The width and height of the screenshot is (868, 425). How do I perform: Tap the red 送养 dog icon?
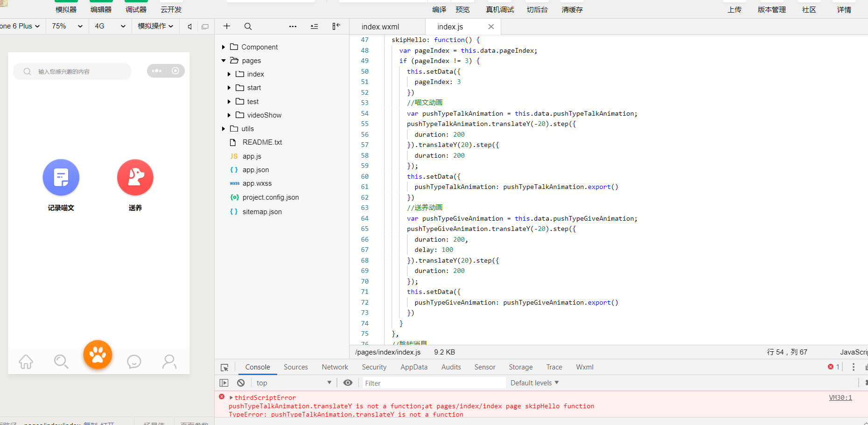[135, 178]
